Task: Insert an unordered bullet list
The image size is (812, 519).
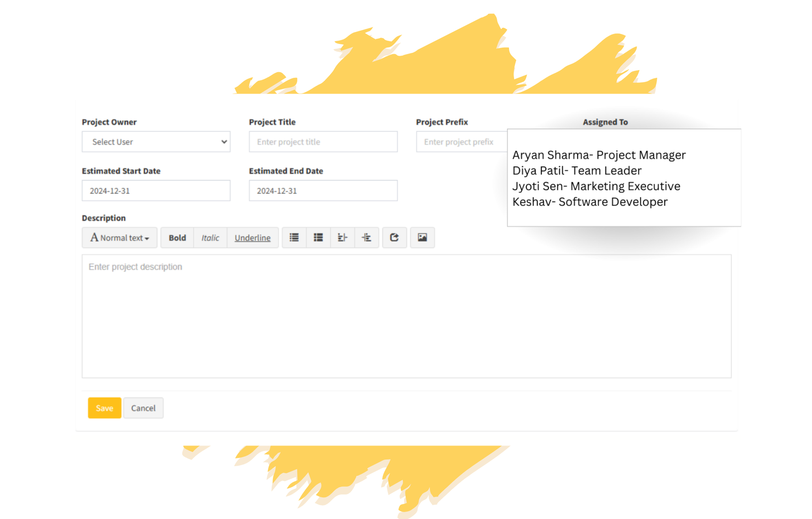Action: coord(294,237)
